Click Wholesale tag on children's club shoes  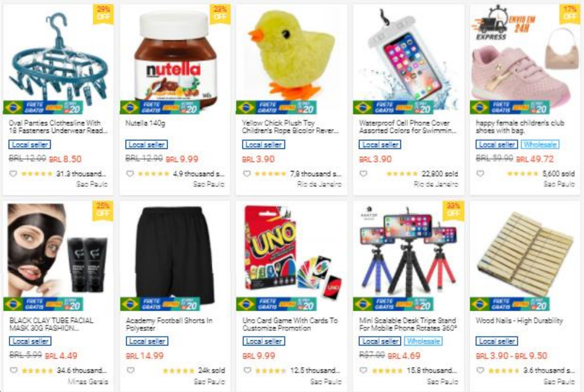tap(540, 144)
